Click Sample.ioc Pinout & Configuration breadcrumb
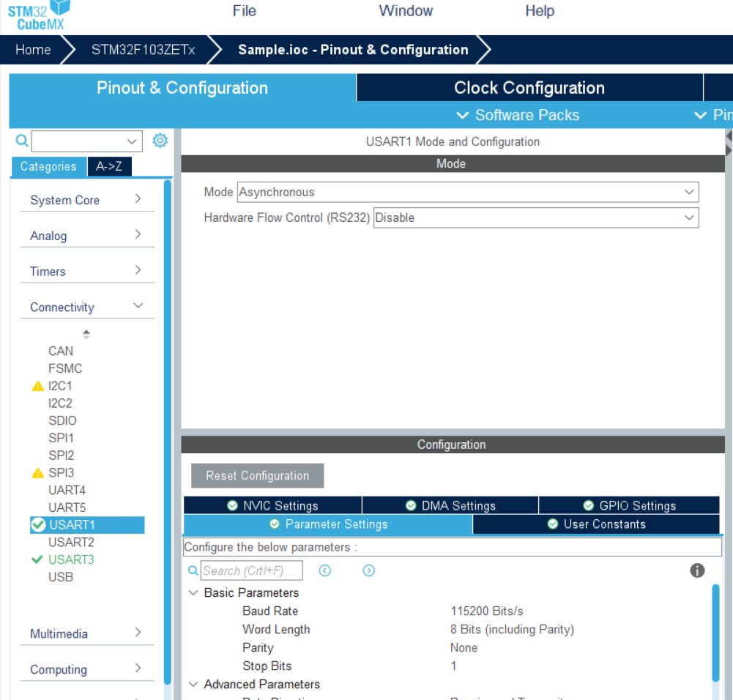Image resolution: width=733 pixels, height=700 pixels. tap(353, 50)
